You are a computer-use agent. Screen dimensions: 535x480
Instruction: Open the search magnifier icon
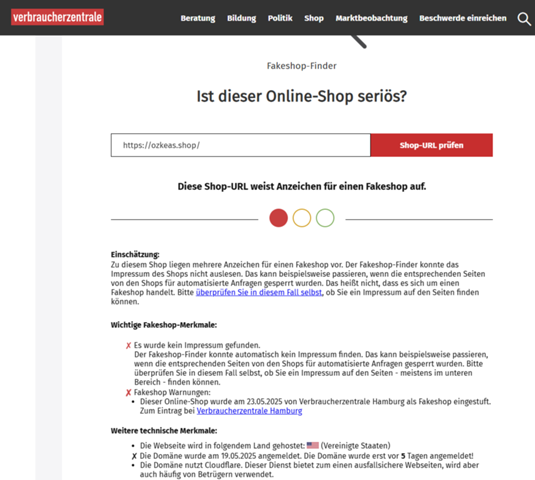(x=524, y=19)
